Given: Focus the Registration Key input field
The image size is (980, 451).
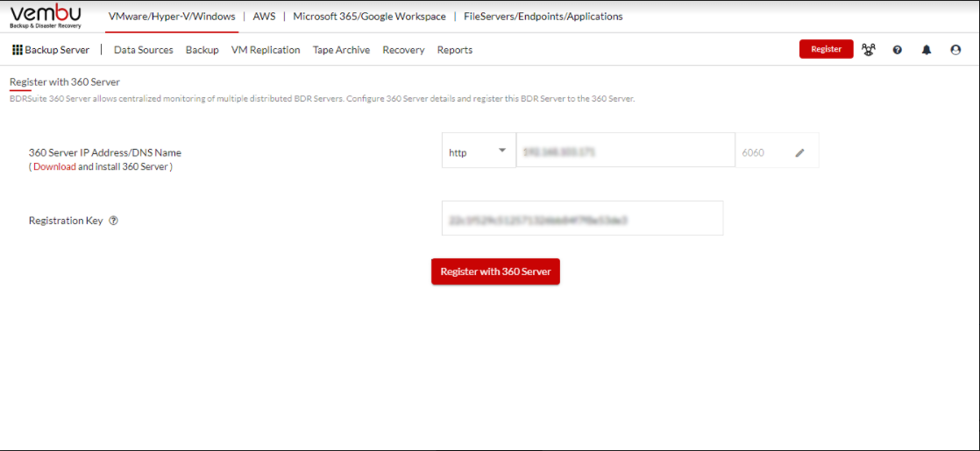Looking at the screenshot, I should [x=583, y=218].
